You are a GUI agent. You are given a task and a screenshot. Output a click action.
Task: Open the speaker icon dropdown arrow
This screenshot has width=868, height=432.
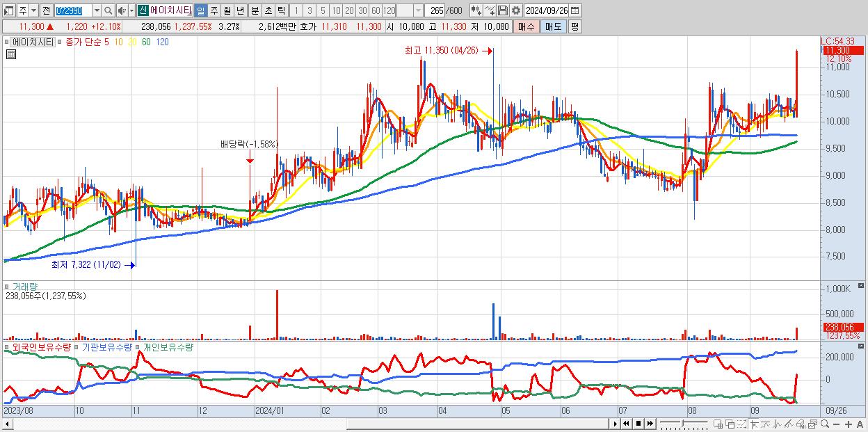point(131,10)
